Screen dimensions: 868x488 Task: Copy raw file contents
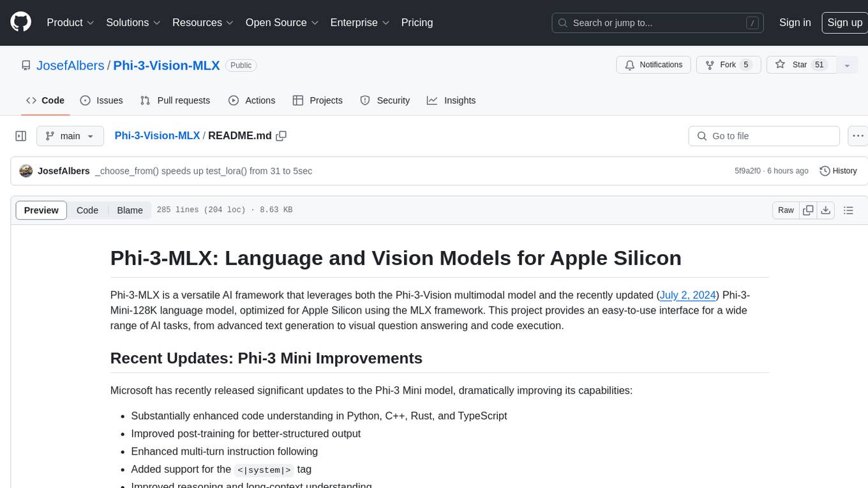(x=808, y=210)
